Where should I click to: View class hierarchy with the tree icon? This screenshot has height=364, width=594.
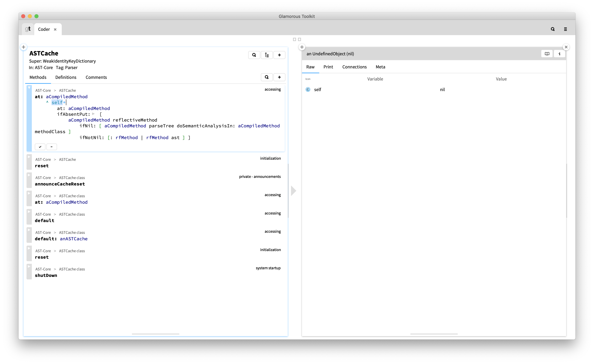pos(267,55)
